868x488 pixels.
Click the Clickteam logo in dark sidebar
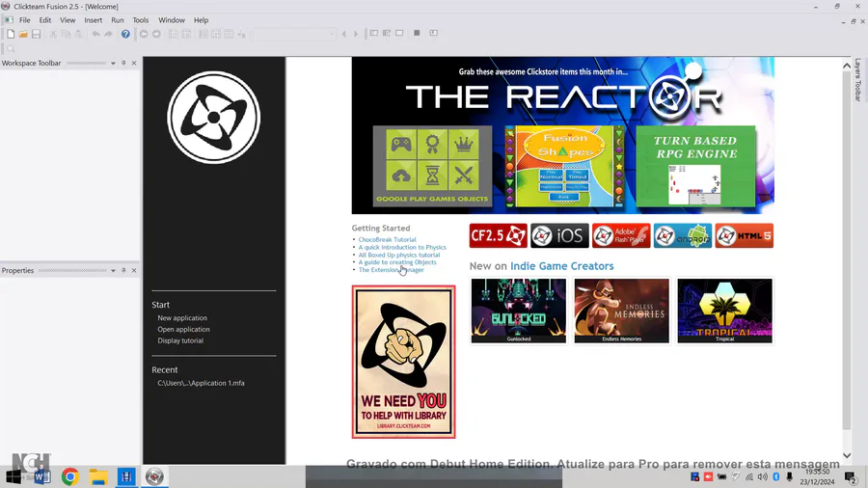pos(214,118)
